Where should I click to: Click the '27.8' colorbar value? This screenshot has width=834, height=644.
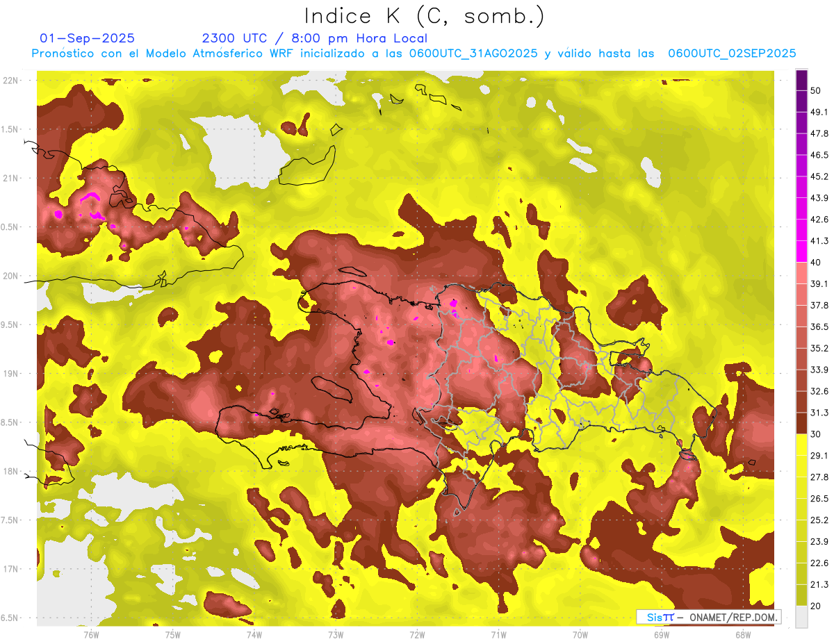coord(819,477)
